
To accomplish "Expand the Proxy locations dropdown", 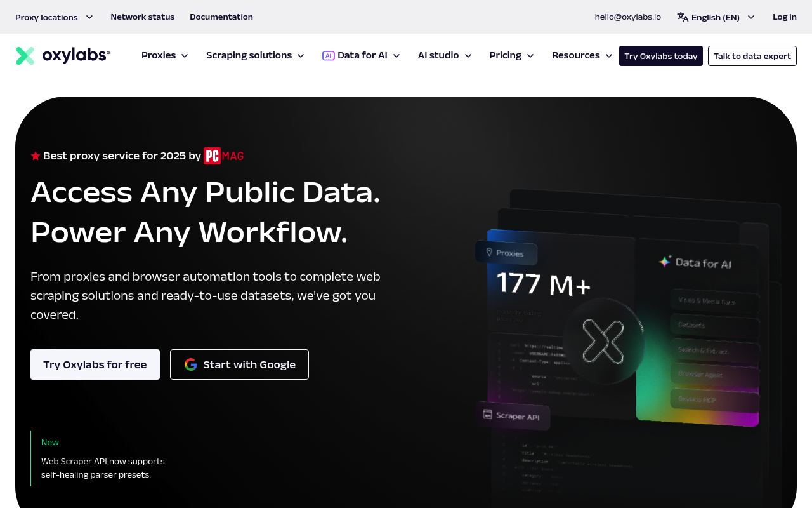I will coord(54,17).
